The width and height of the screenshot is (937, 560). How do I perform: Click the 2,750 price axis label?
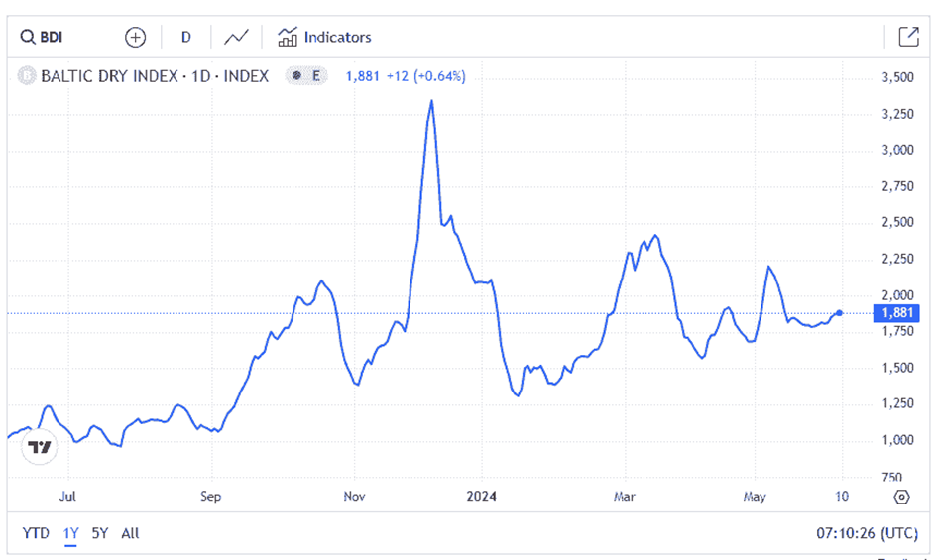click(x=898, y=186)
